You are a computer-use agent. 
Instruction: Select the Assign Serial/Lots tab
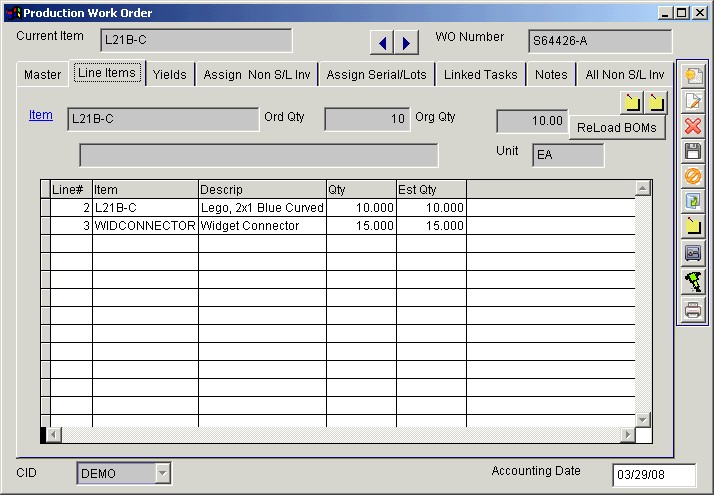376,75
